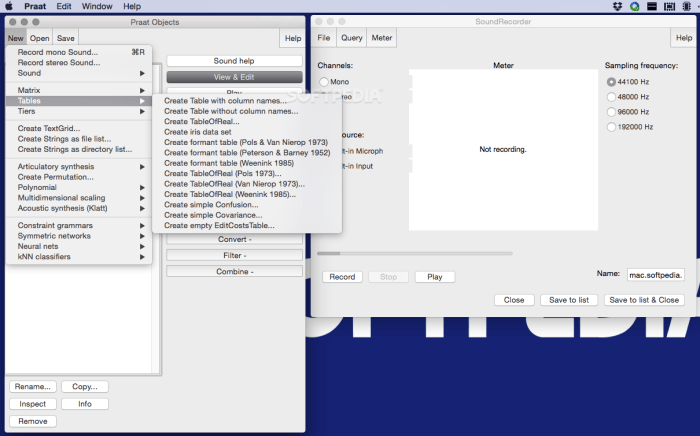Expand Symmetric networks submenu
The width and height of the screenshot is (700, 436).
point(79,236)
